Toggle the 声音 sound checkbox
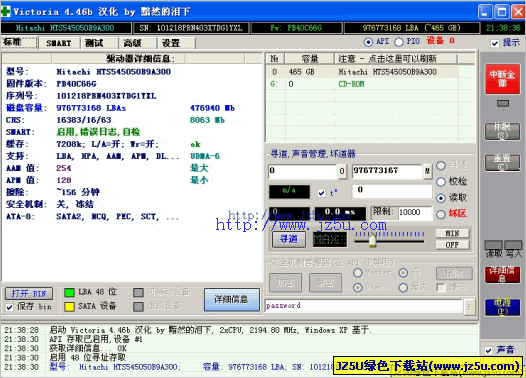 (x=489, y=350)
